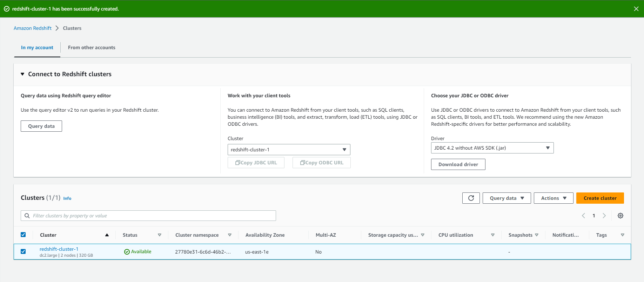Click the dc2.large 2 nodes 320 GB text

click(66, 255)
